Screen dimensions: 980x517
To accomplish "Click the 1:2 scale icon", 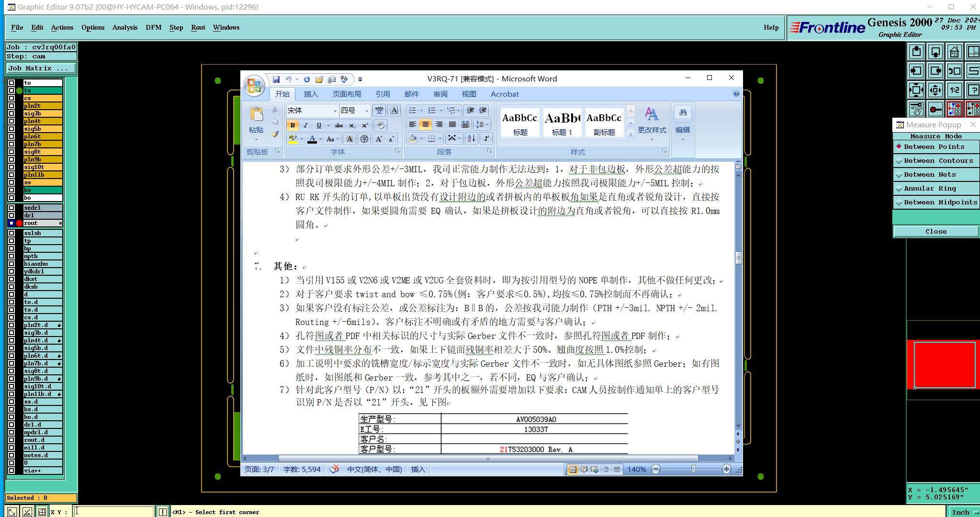I will [x=954, y=90].
